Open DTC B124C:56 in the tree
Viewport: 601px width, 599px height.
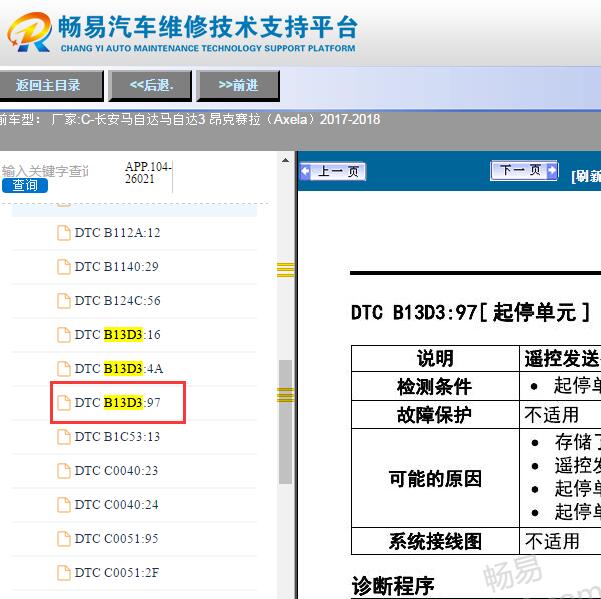[x=118, y=301]
